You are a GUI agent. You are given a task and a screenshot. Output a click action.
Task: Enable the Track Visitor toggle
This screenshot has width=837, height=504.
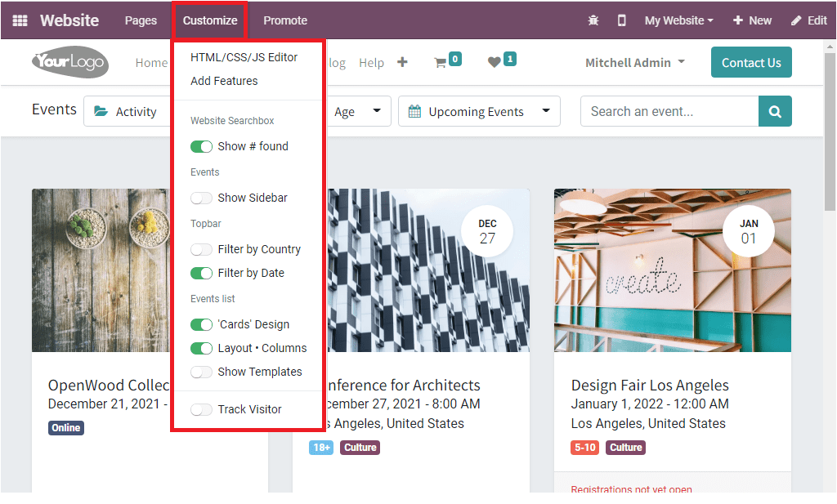tap(202, 409)
